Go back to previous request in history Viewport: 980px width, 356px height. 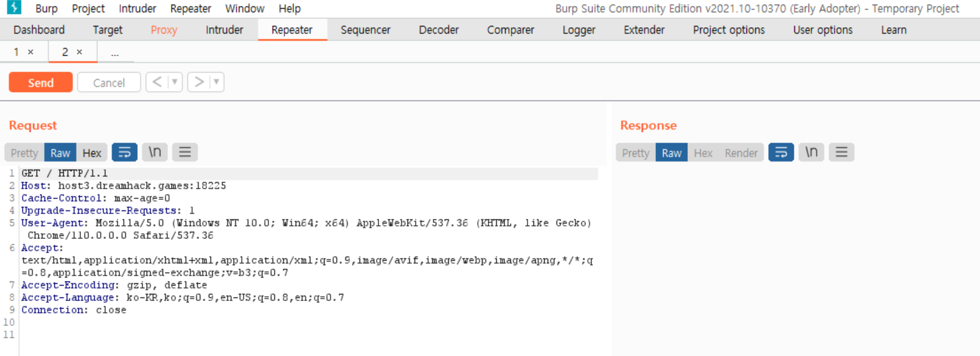point(157,82)
